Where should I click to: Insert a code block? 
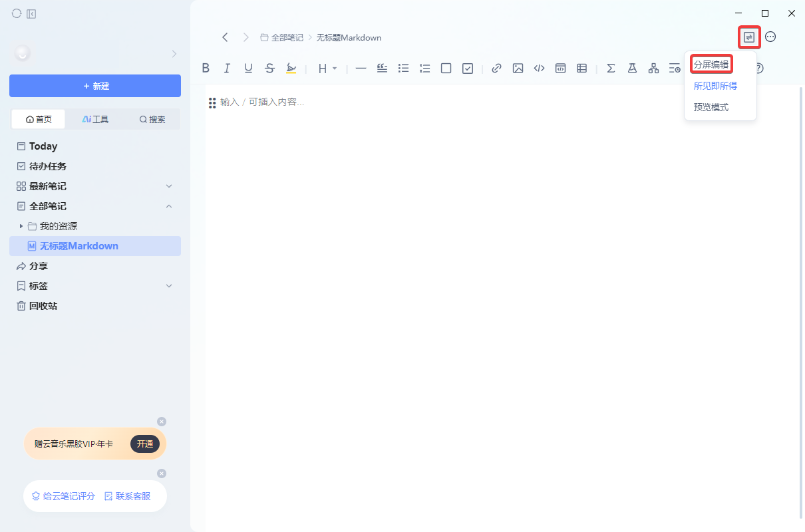(560, 68)
